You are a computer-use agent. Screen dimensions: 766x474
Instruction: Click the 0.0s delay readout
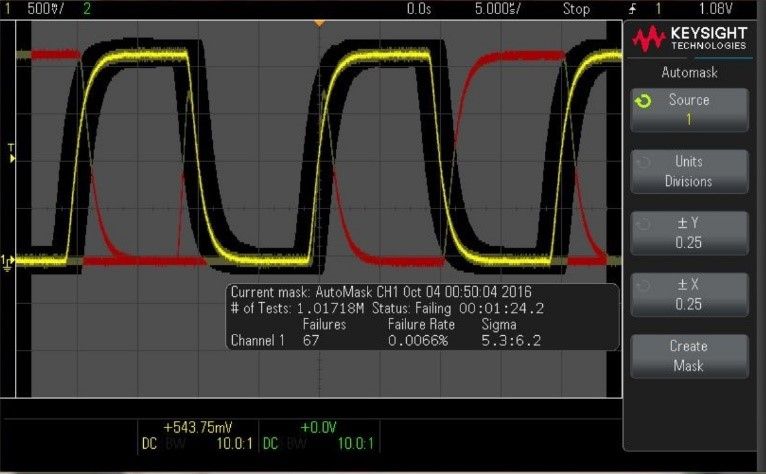coord(419,8)
